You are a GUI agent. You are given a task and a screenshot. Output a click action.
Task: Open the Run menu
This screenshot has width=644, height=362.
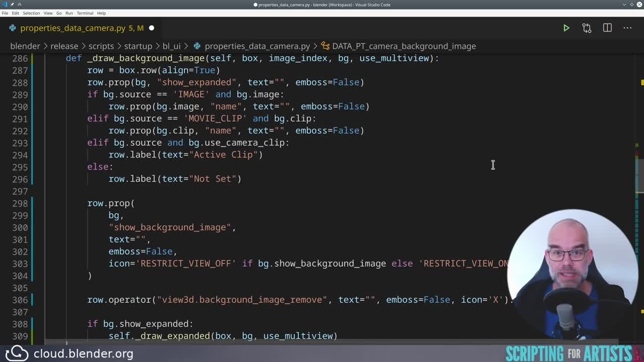pos(69,13)
